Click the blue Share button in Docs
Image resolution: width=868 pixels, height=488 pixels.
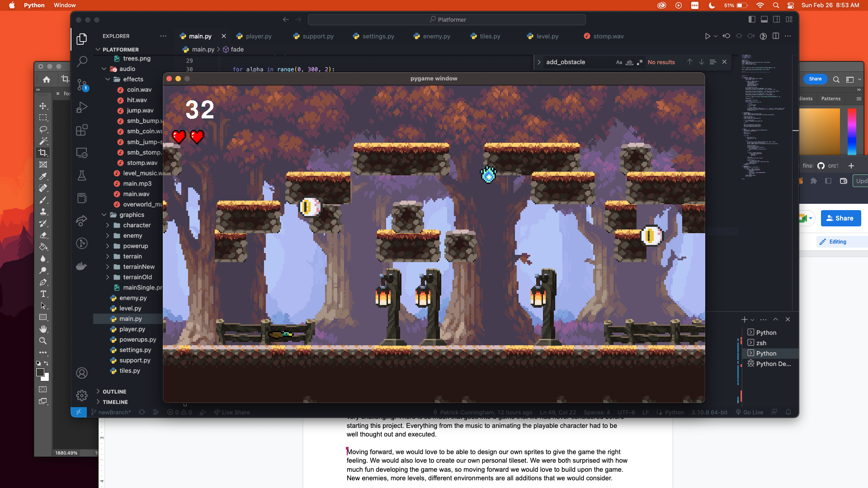pyautogui.click(x=840, y=218)
